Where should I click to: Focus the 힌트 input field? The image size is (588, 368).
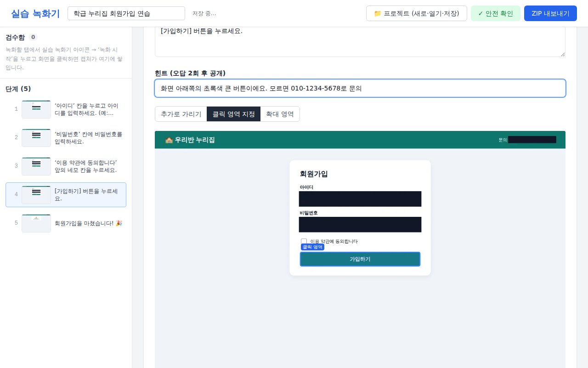[360, 88]
